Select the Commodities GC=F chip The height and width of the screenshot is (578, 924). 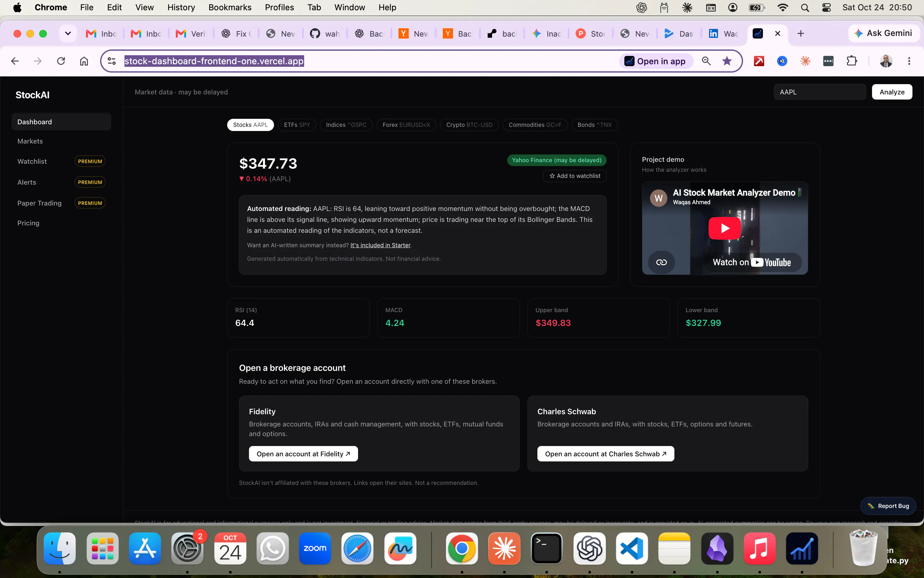click(x=535, y=125)
